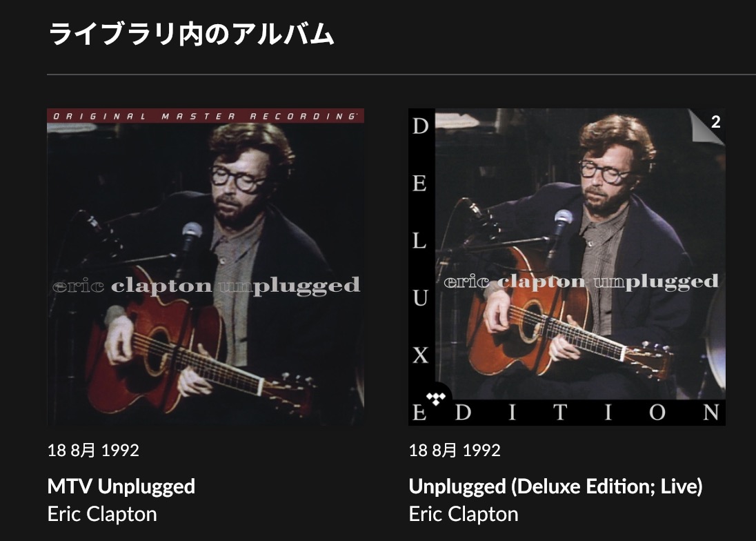Open the MTV Unplugged album cover
The width and height of the screenshot is (756, 541).
pos(206,266)
